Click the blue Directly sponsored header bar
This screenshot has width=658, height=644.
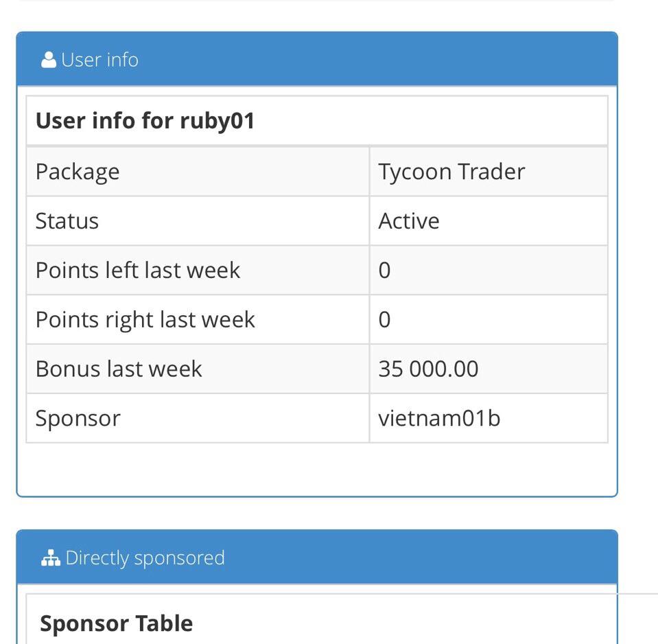pos(412,557)
